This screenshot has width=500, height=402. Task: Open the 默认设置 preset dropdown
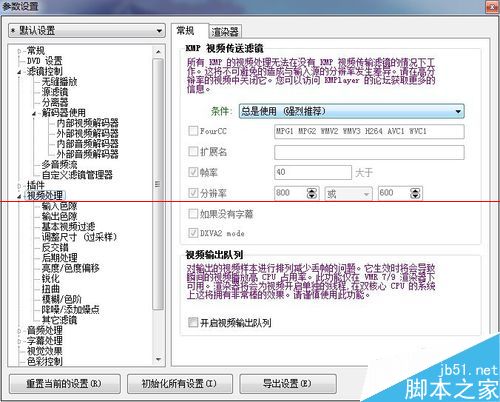click(x=87, y=31)
